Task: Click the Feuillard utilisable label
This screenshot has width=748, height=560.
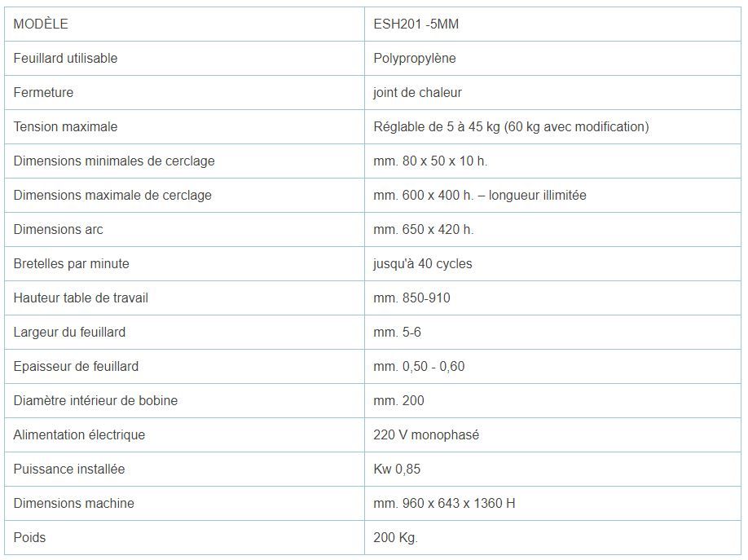Action: coord(65,59)
